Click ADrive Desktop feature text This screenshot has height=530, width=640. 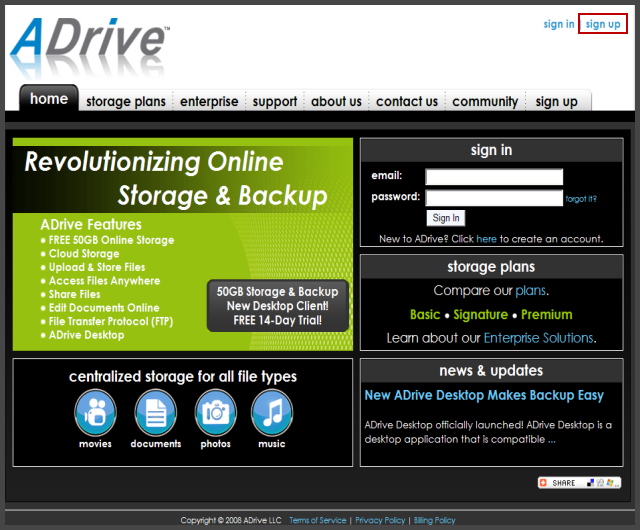87,335
